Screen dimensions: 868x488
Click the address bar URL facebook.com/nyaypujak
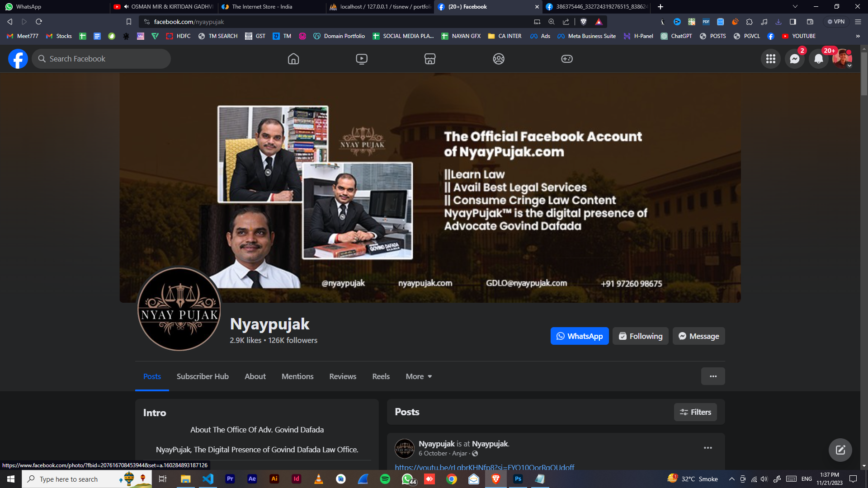click(189, 22)
